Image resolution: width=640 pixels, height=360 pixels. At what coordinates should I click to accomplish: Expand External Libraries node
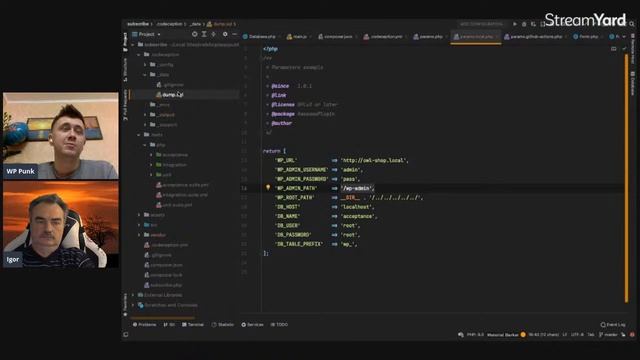click(x=133, y=295)
